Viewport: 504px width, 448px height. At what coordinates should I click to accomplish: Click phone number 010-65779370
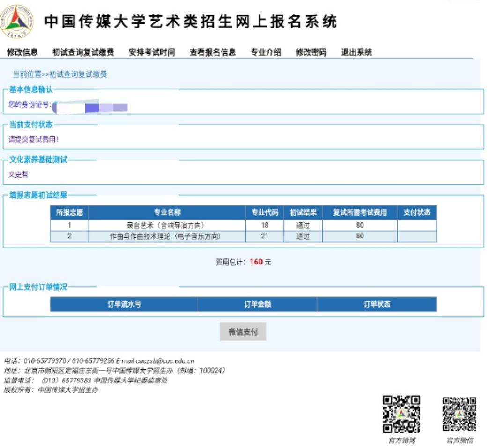[44, 361]
